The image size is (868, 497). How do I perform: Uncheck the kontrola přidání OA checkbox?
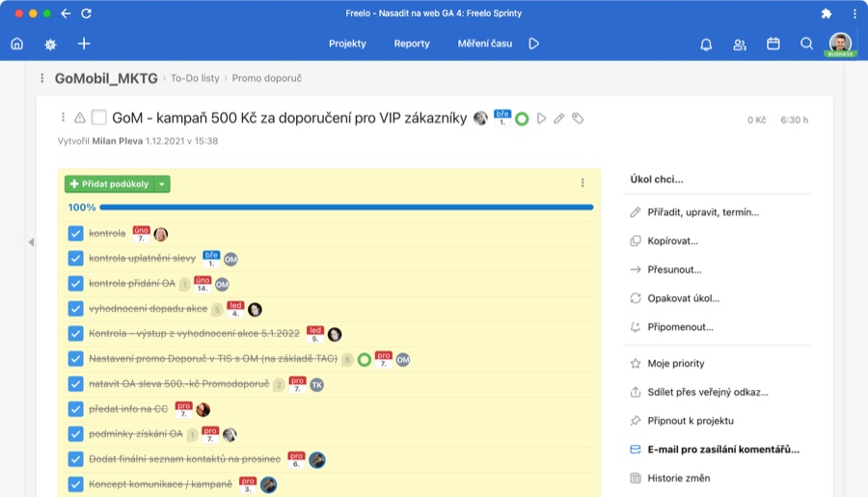[x=76, y=284]
